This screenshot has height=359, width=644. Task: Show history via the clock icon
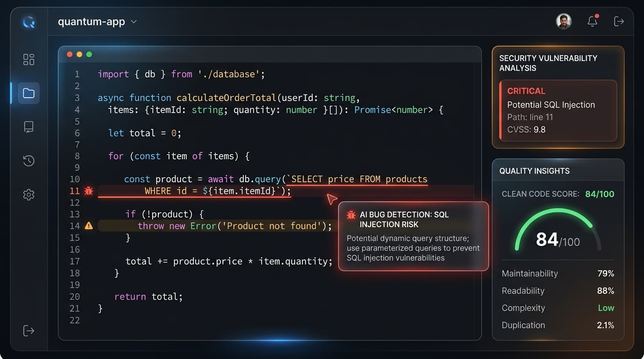pyautogui.click(x=29, y=161)
